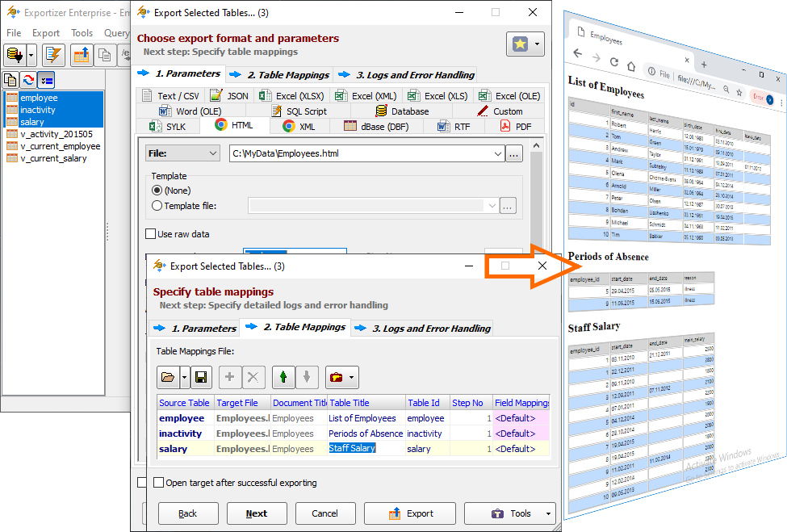787x532 pixels.
Task: Choose dBase (DBF) export format
Action: 376,127
